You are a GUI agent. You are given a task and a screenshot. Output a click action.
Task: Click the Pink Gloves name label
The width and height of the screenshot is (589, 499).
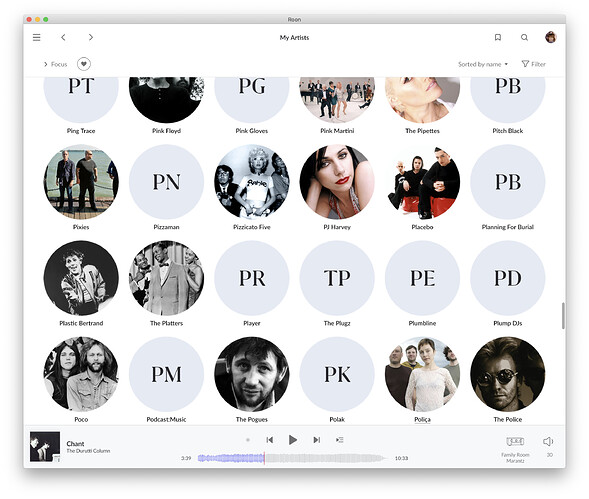[x=252, y=131]
